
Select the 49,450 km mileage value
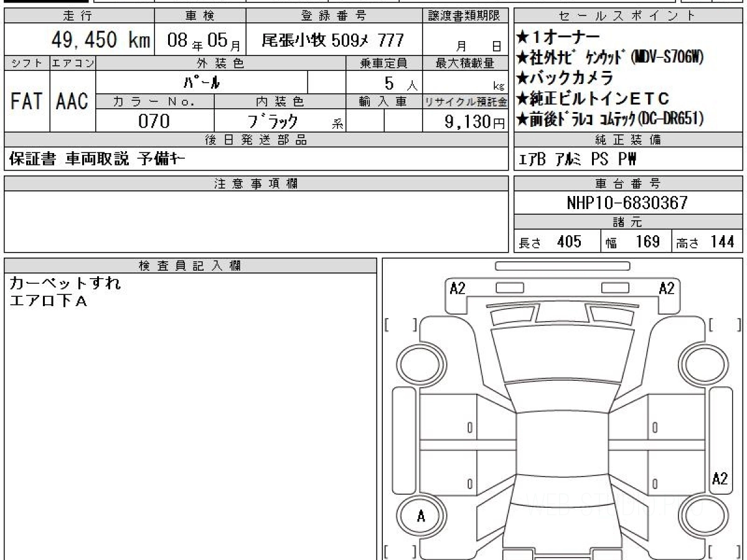point(101,41)
